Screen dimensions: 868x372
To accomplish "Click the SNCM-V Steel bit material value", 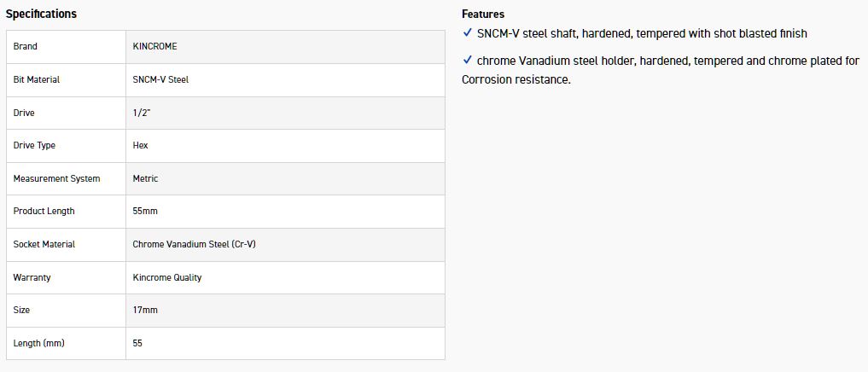I will click(x=160, y=79).
